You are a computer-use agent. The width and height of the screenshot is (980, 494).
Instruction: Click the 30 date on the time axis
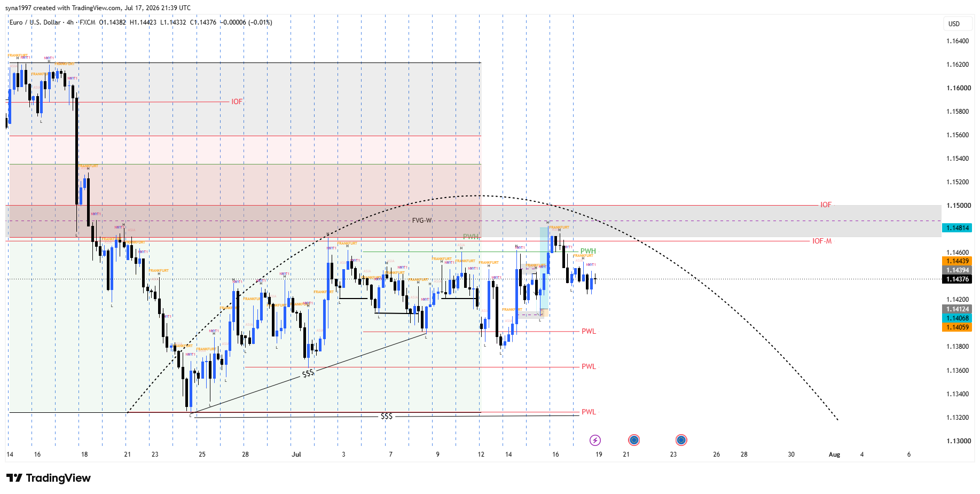pyautogui.click(x=791, y=454)
